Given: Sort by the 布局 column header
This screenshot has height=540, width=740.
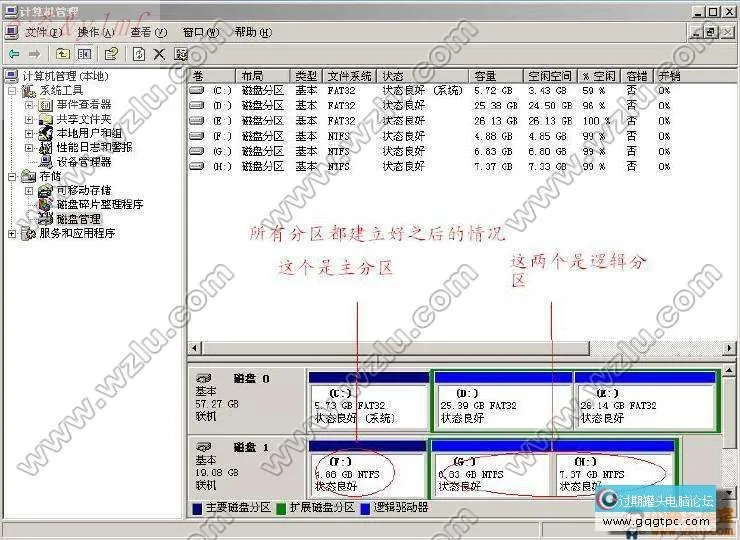Looking at the screenshot, I should (262, 76).
